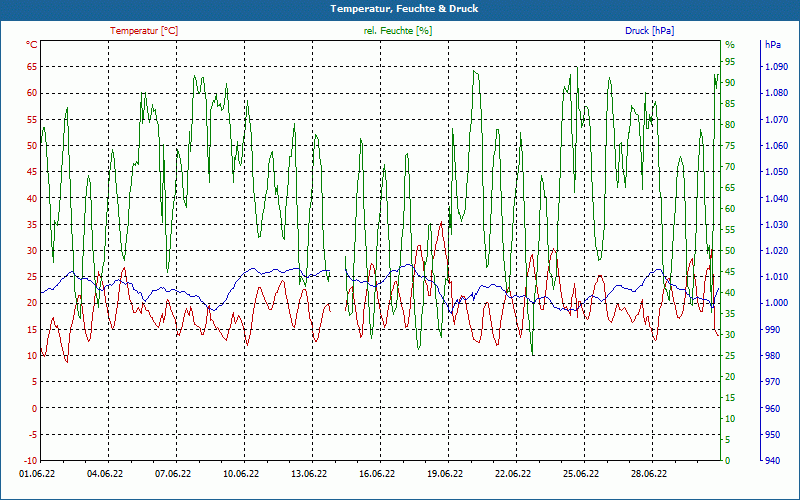Click the '1.000' pressure axis value
The width and height of the screenshot is (800, 500).
777,303
